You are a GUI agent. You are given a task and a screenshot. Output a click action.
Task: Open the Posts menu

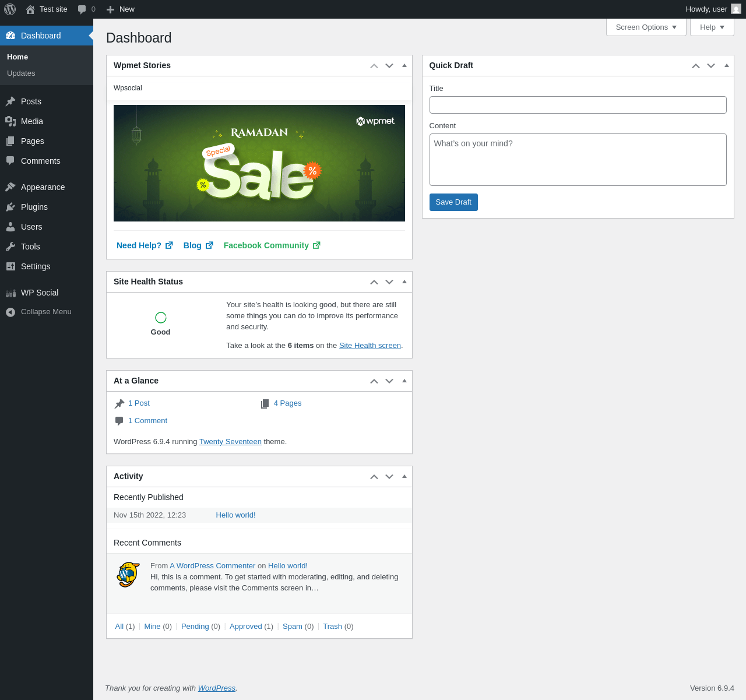(47, 101)
